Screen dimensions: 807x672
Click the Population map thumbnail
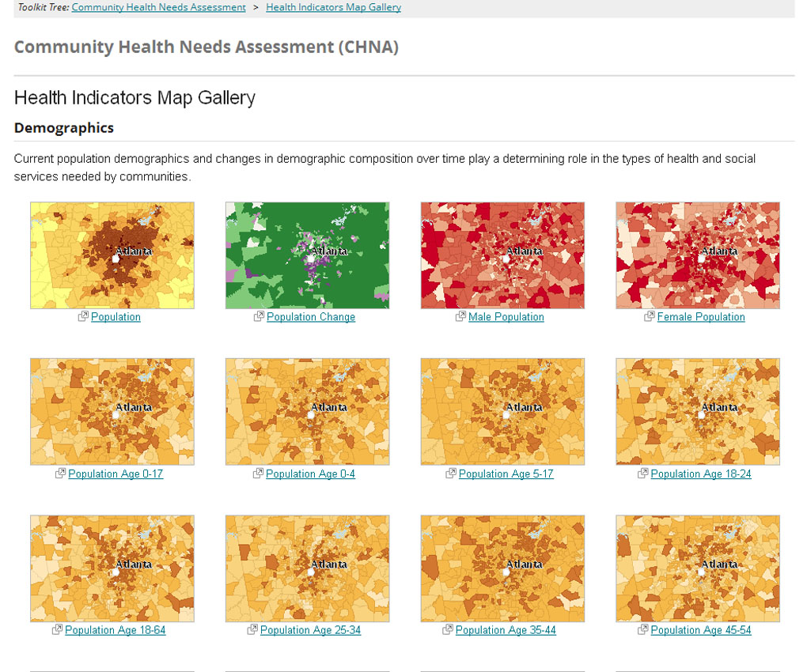click(x=112, y=255)
